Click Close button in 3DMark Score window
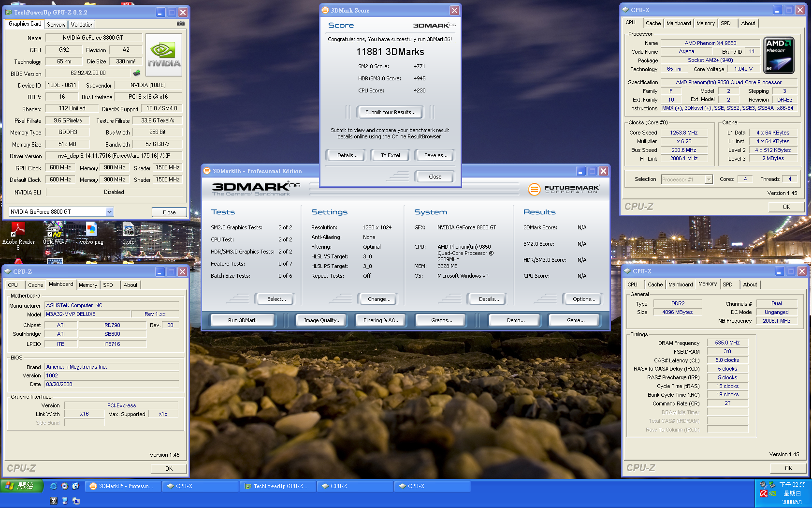The width and height of the screenshot is (812, 508). point(435,177)
